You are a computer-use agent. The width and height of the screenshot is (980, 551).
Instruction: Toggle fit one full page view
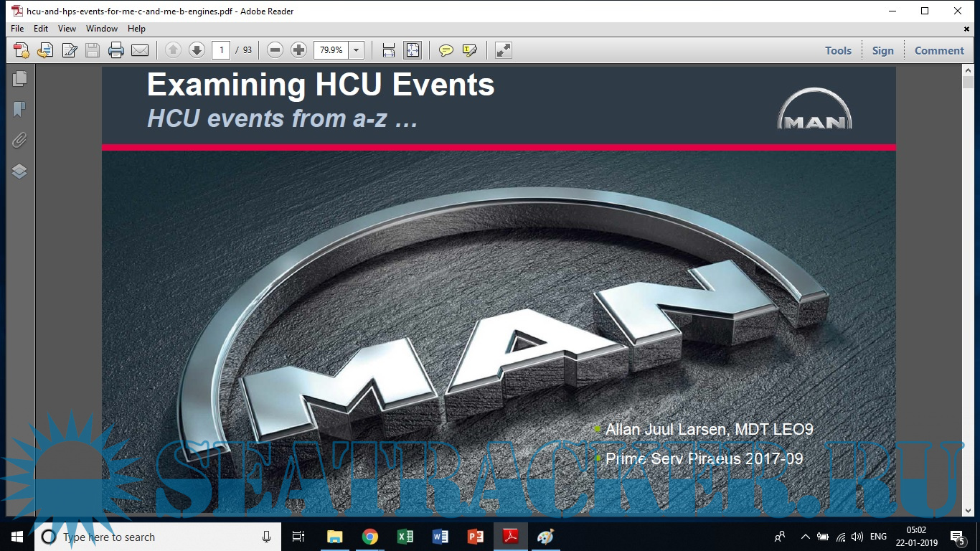413,50
